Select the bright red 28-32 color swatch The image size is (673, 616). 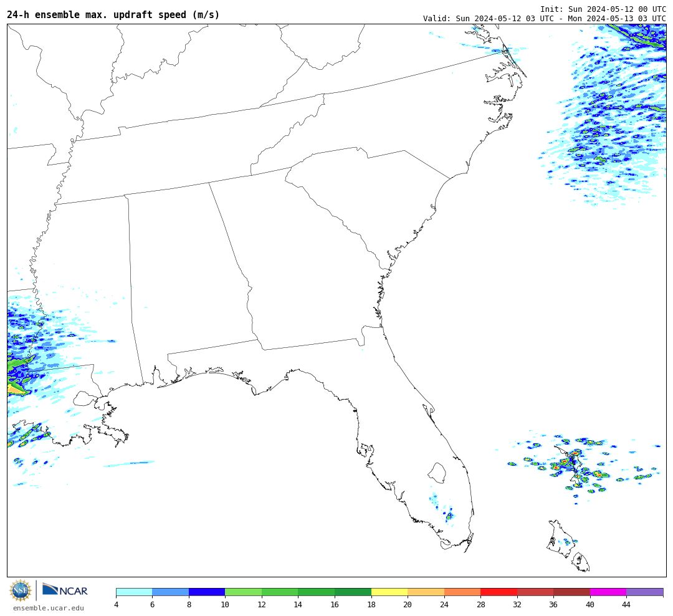(499, 592)
